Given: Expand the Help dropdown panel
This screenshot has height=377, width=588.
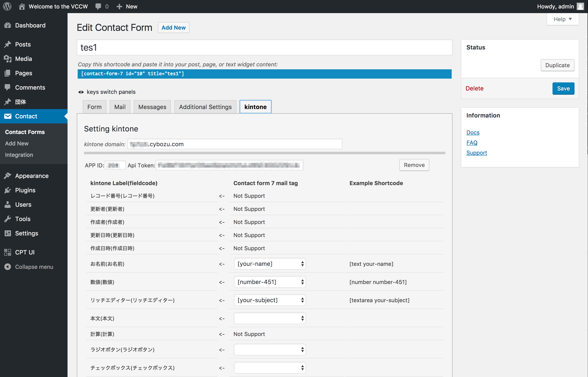Looking at the screenshot, I should (562, 19).
